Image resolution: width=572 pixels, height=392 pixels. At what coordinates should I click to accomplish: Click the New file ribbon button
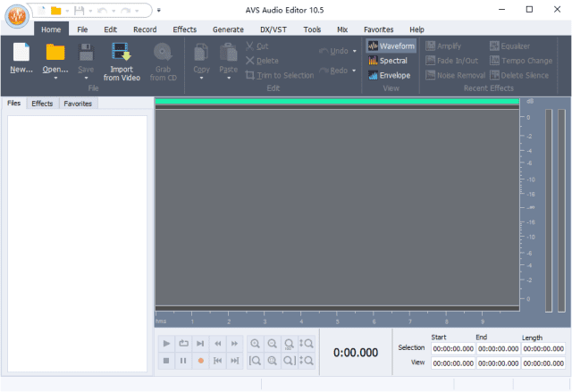tap(21, 58)
